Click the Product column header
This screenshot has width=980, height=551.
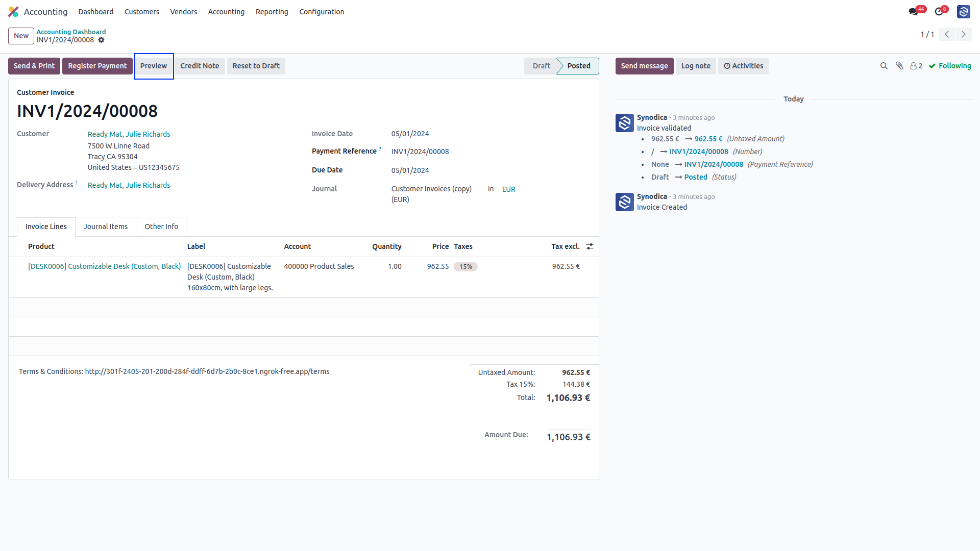[41, 246]
